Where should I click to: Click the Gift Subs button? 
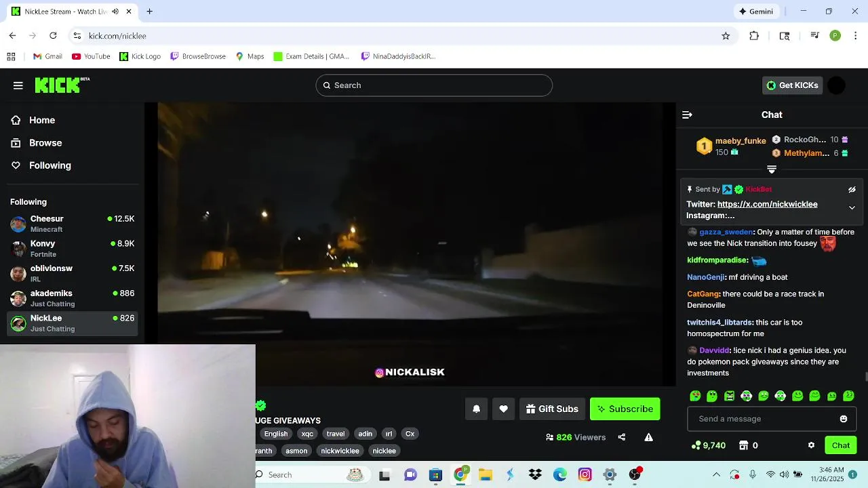[x=552, y=409]
